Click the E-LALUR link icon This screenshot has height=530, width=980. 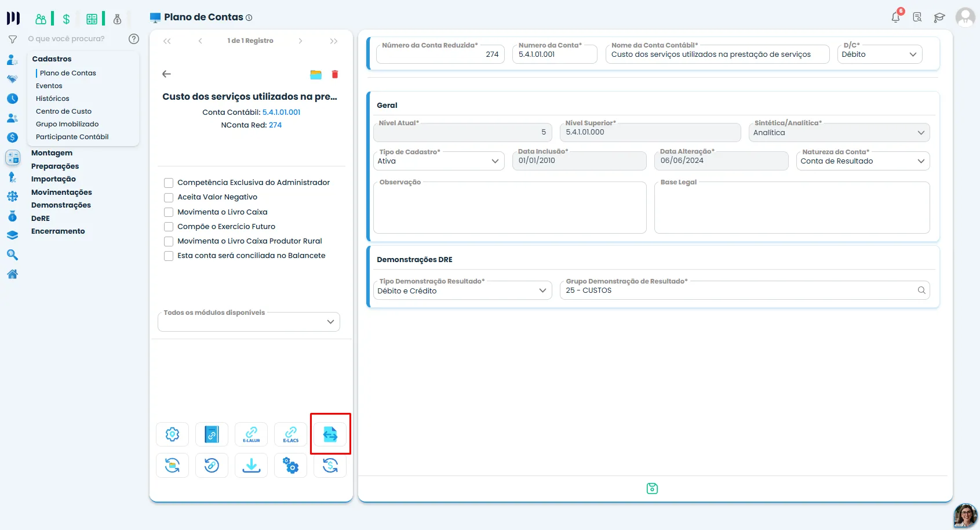[251, 434]
